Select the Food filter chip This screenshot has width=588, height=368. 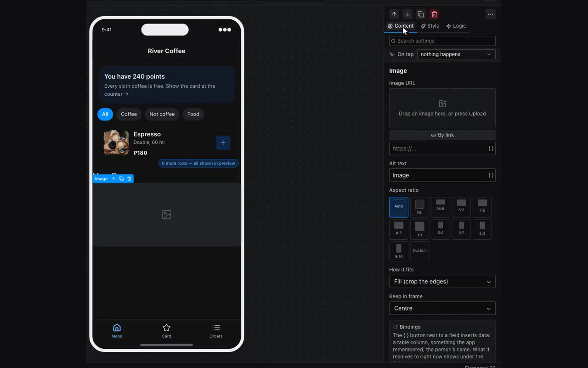(x=193, y=114)
